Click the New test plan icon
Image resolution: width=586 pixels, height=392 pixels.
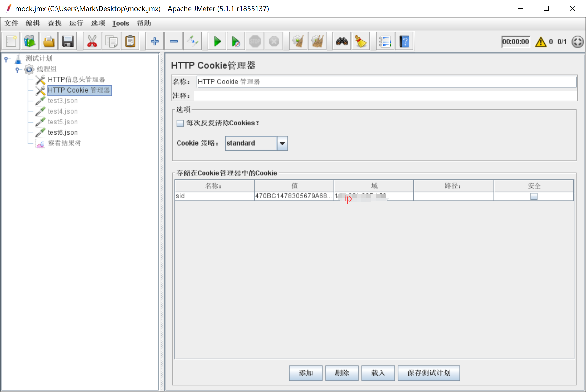(11, 41)
